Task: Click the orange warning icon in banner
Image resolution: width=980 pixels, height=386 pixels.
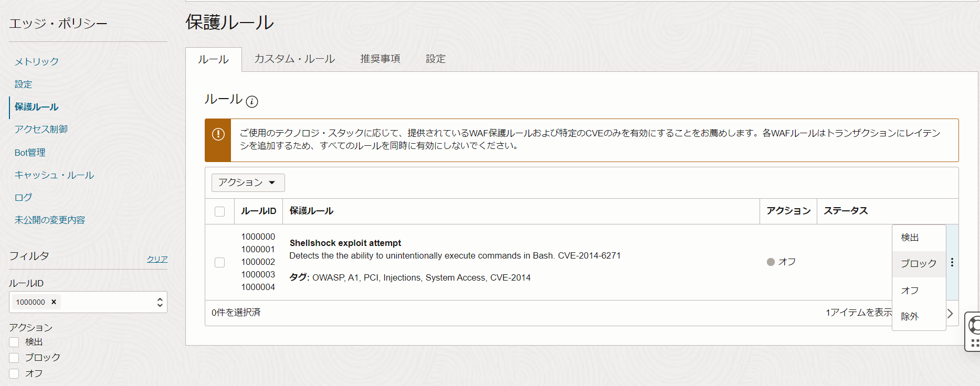Action: (218, 134)
